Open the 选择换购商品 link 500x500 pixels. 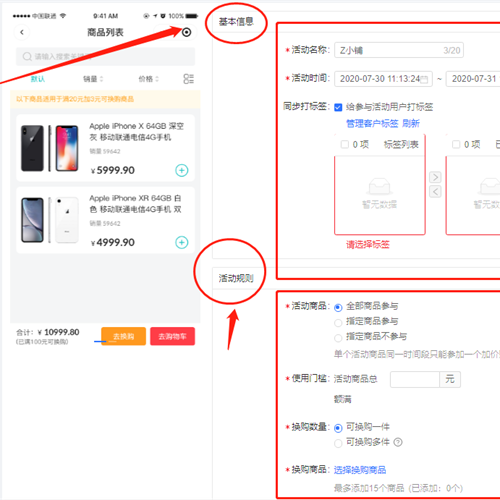360,470
